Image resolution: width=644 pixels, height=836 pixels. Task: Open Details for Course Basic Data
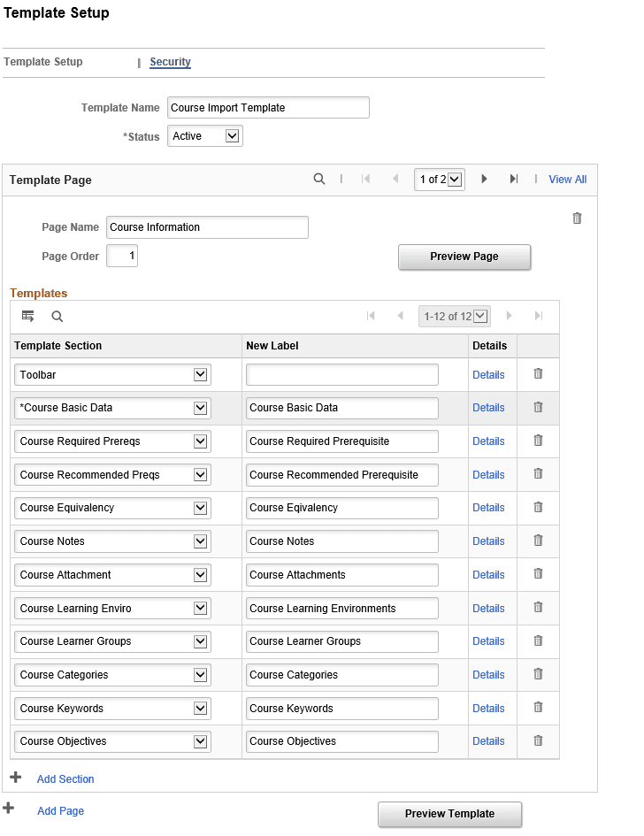(x=488, y=407)
